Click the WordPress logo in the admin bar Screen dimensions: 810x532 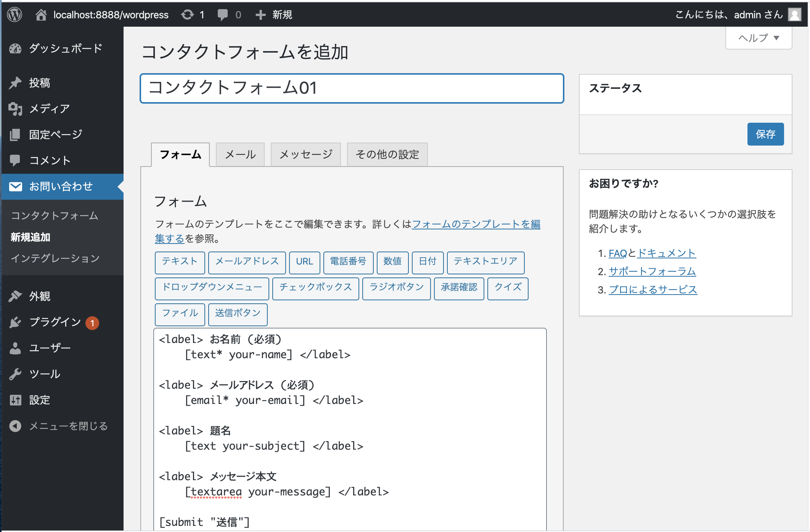click(x=15, y=14)
